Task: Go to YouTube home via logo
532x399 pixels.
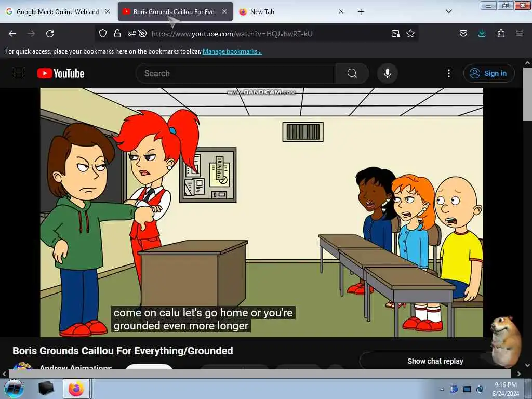Action: pos(61,73)
